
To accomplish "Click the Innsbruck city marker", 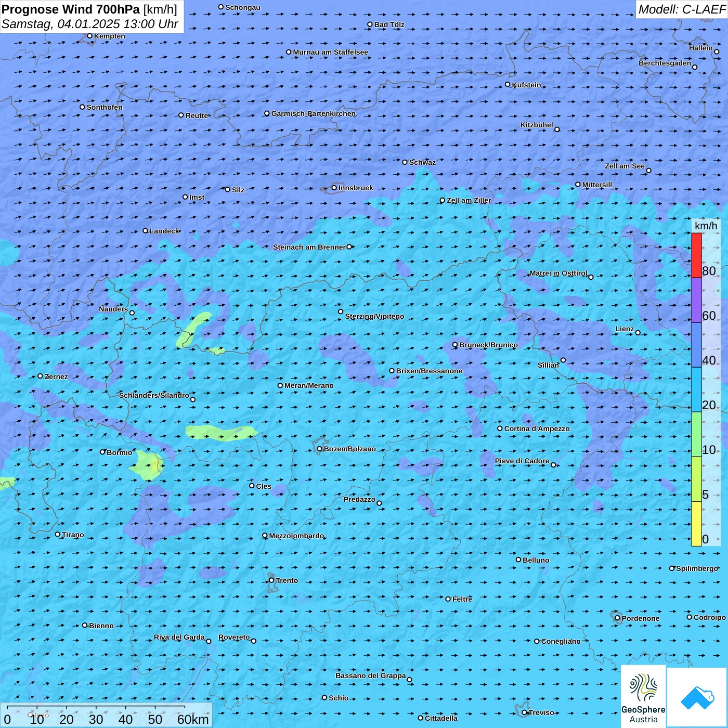I will click(x=334, y=188).
